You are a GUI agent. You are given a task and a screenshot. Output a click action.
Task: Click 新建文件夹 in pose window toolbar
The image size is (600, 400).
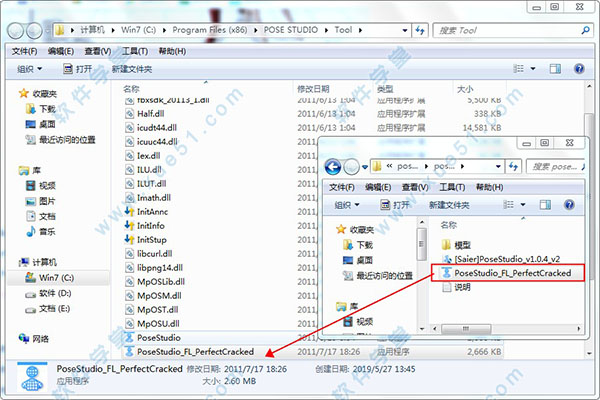pyautogui.click(x=449, y=205)
